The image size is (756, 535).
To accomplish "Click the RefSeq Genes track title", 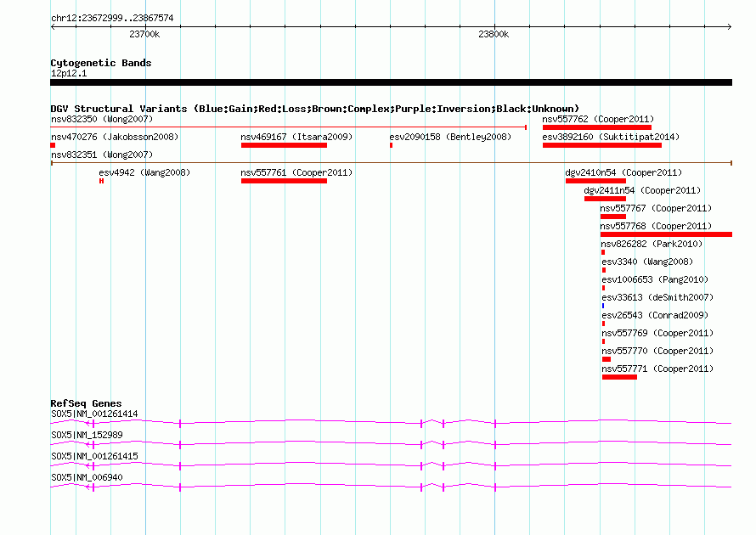I will tap(87, 403).
